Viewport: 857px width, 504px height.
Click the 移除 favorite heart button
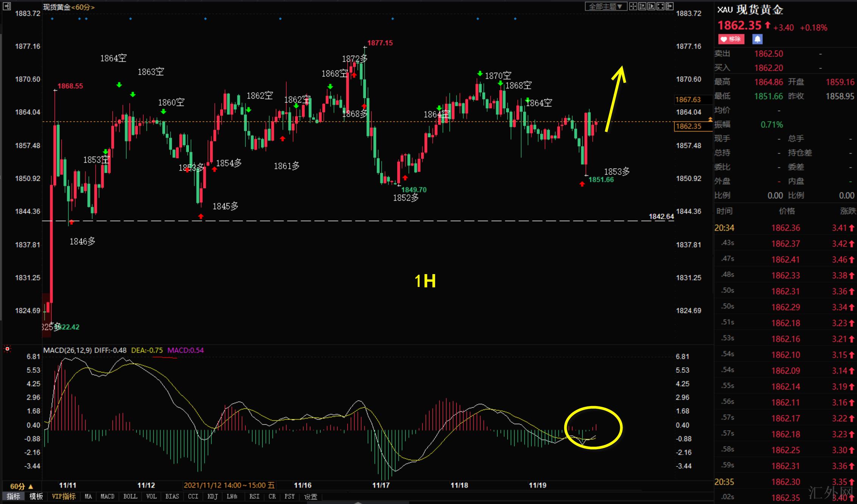731,39
